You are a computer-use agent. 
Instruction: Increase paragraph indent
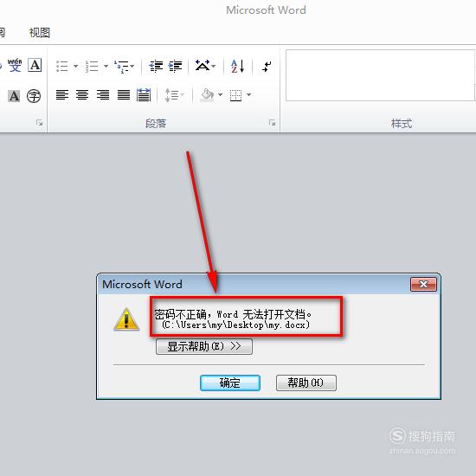tap(176, 66)
